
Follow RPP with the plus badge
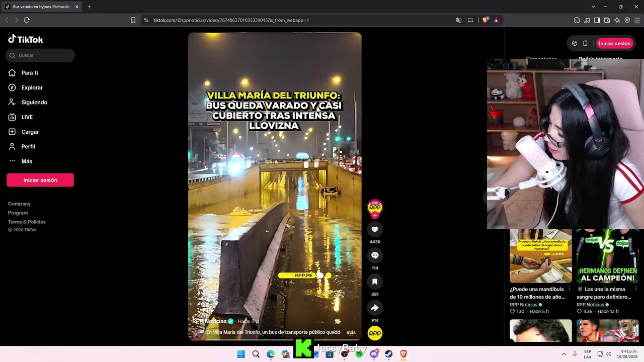pos(375,215)
